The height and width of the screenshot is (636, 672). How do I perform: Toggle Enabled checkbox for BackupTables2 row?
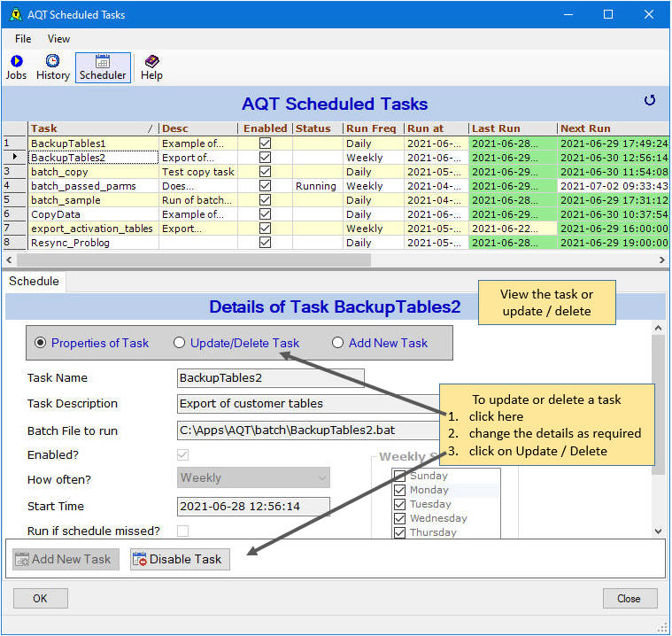pyautogui.click(x=266, y=158)
